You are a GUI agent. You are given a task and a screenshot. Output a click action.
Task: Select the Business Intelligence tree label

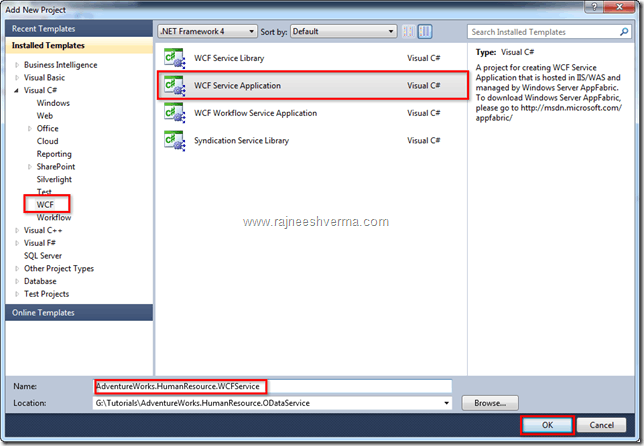pyautogui.click(x=60, y=65)
